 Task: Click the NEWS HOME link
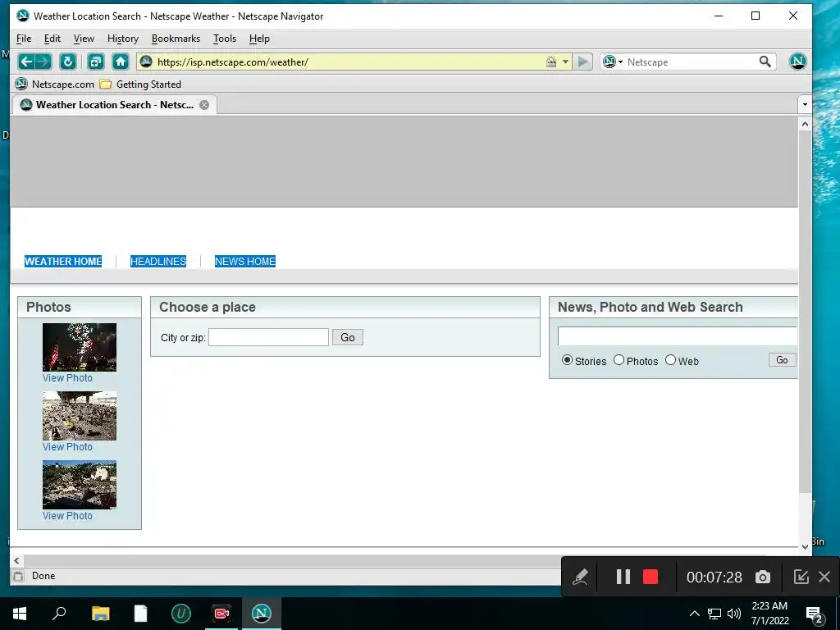244,262
